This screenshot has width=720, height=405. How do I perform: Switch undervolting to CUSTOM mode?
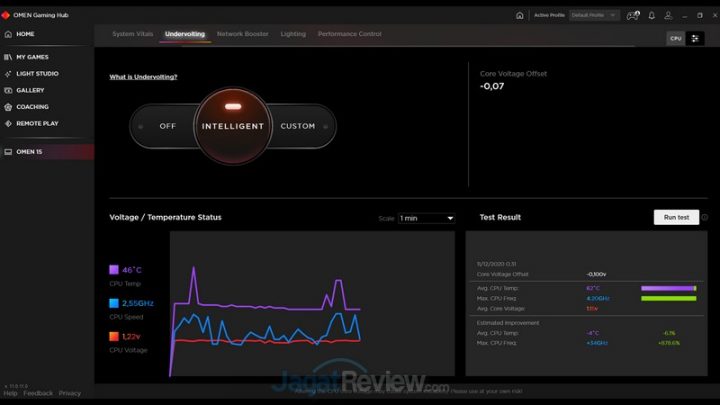point(298,126)
